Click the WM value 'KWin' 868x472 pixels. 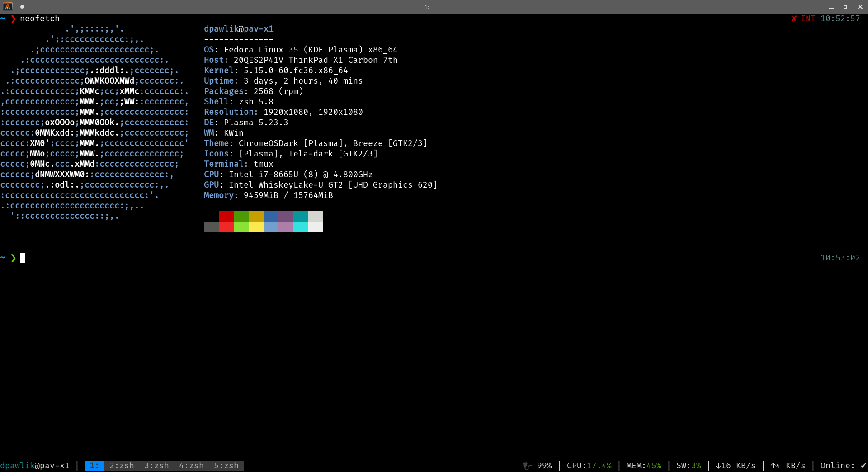[x=234, y=133]
